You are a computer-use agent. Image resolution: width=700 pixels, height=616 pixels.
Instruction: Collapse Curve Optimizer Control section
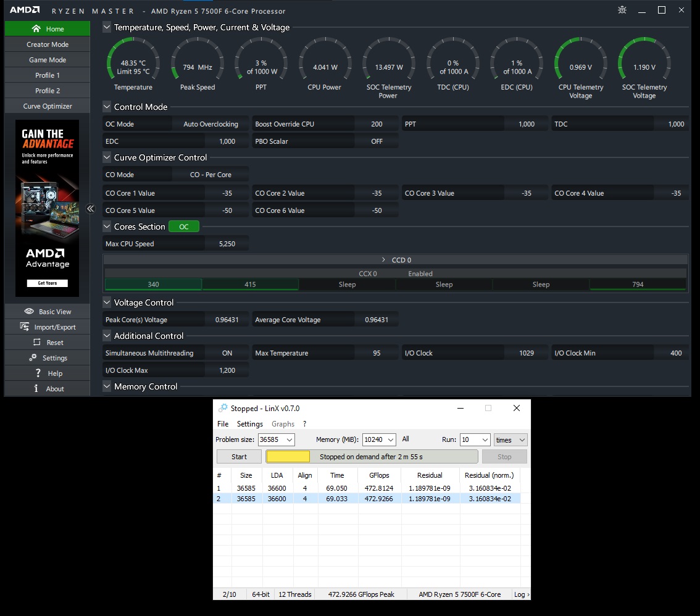click(x=107, y=157)
